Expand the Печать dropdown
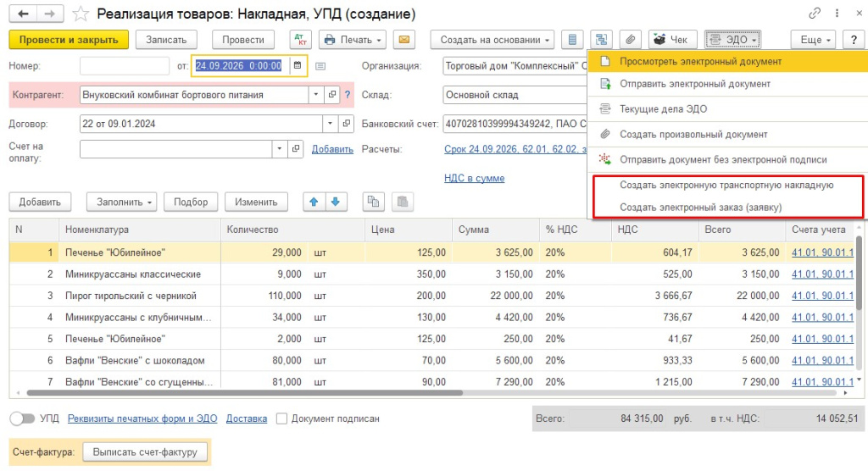 (x=353, y=40)
